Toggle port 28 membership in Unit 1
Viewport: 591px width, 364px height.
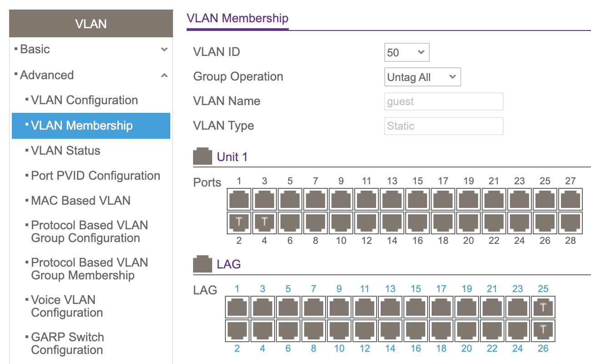click(x=571, y=222)
